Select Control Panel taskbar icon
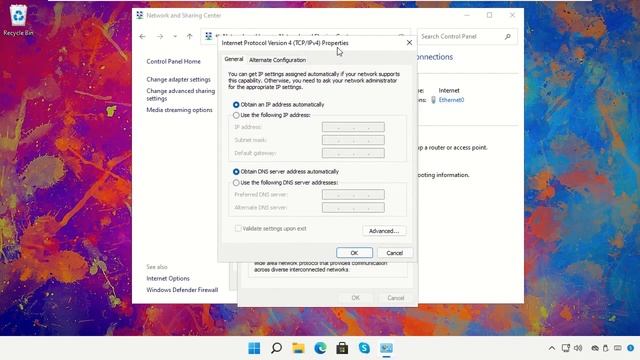Viewport: 640px width, 360px height. (x=386, y=348)
